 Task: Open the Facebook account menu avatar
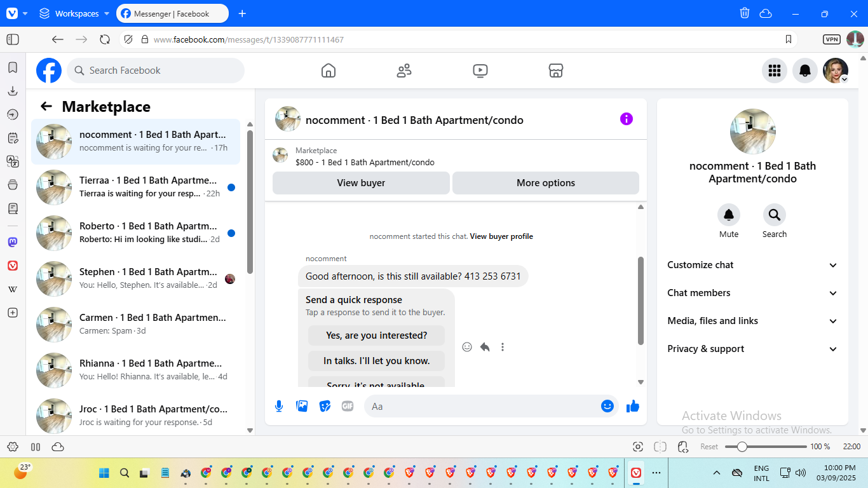836,71
